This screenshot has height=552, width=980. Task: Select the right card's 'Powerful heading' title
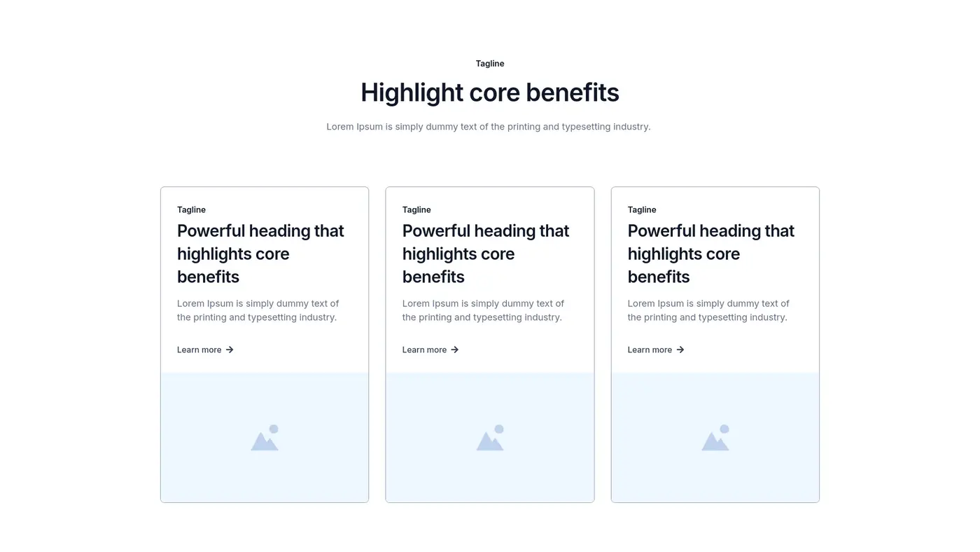click(x=711, y=254)
